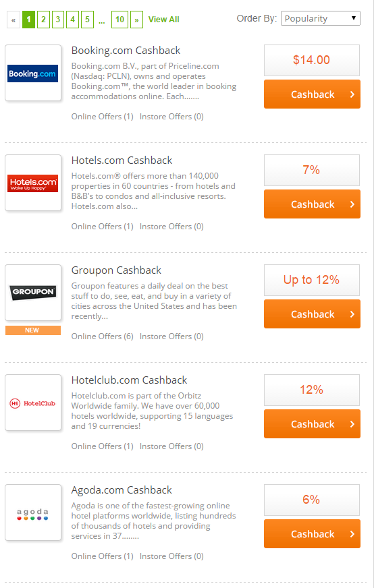Select the Groupon logo tile
Image resolution: width=374 pixels, height=588 pixels.
pos(33,293)
